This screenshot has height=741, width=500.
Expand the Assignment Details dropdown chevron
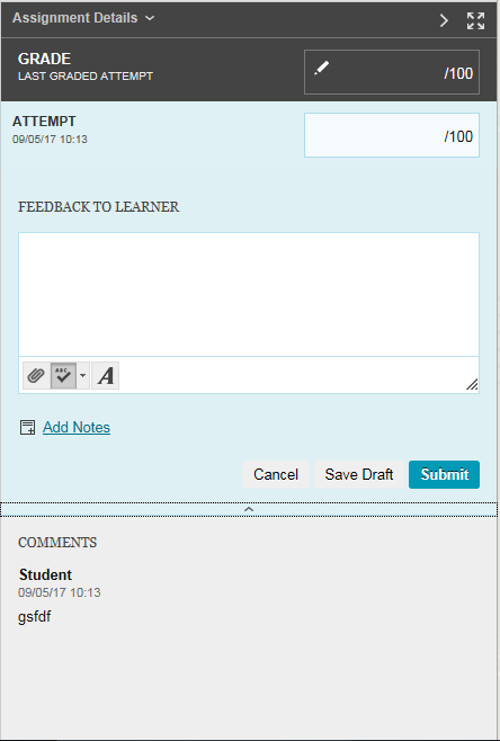click(x=150, y=18)
